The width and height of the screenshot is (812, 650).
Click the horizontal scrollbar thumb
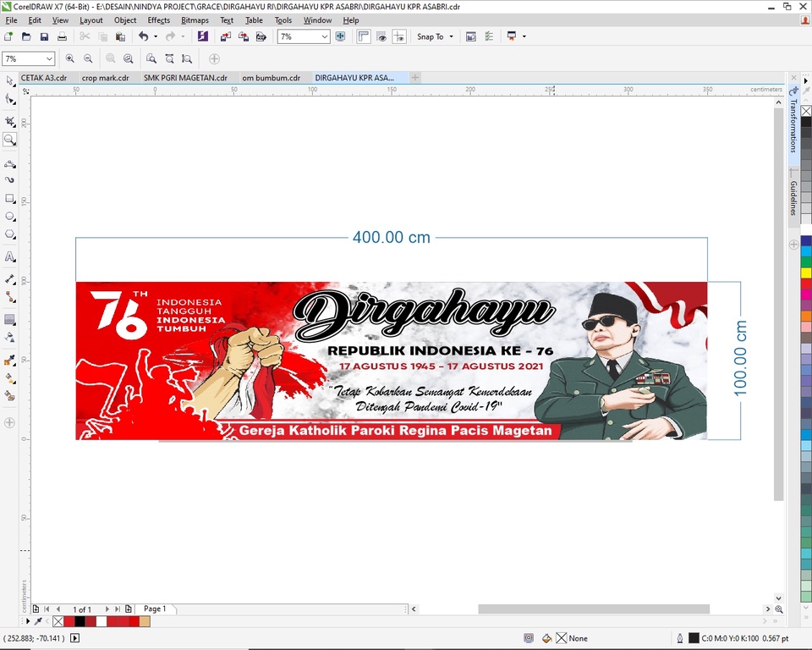pyautogui.click(x=594, y=609)
